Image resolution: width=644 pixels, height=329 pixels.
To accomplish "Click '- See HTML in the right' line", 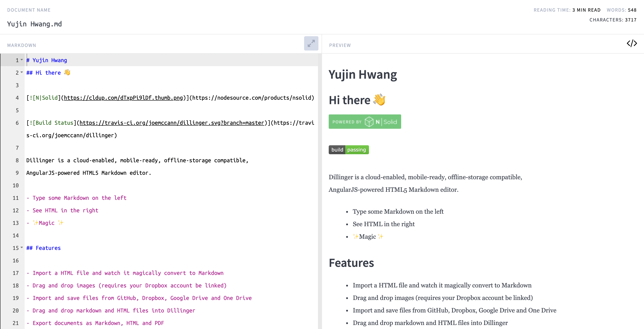I will (62, 210).
